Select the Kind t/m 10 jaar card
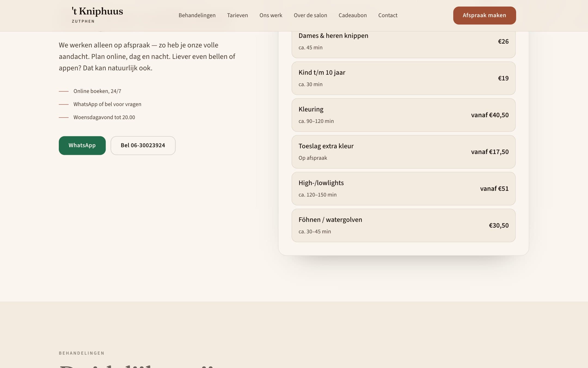The height and width of the screenshot is (368, 588). (x=403, y=78)
